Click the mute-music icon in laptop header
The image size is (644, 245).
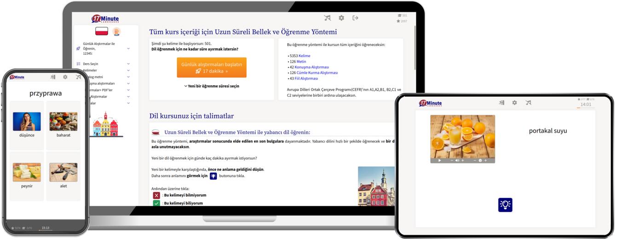point(327,18)
